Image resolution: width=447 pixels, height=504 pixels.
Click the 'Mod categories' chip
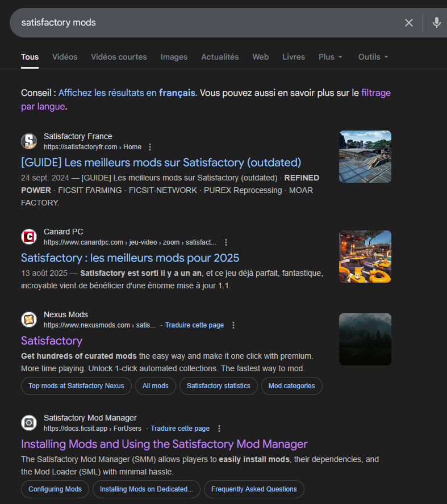[292, 386]
